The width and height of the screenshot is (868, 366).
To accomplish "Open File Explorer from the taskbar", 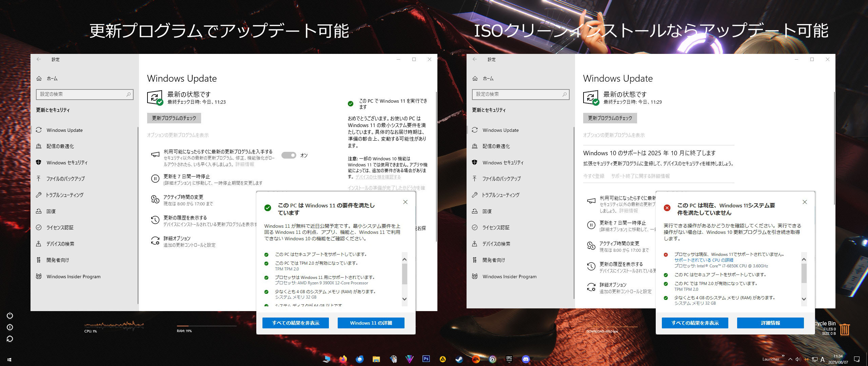I will pyautogui.click(x=376, y=359).
